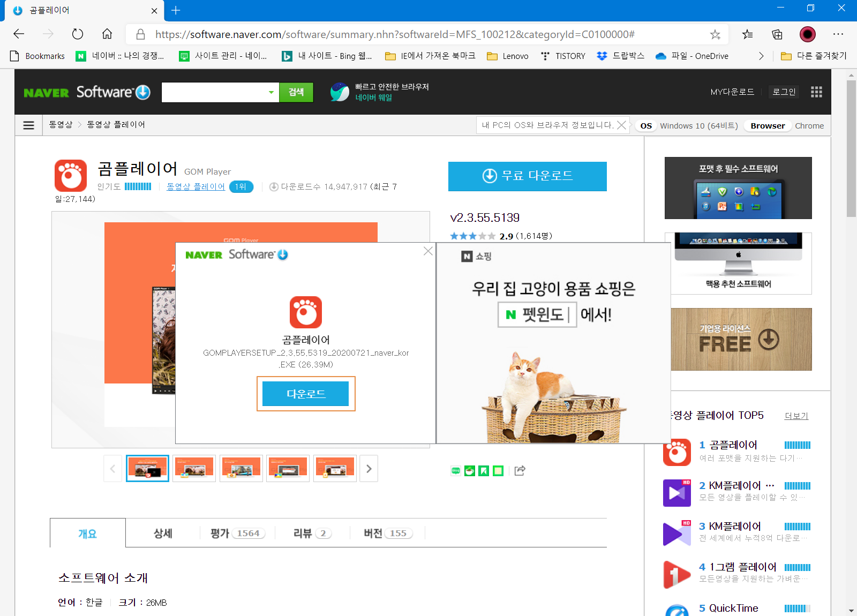Open the 맥용 추천 소프트웨어 banner
The height and width of the screenshot is (616, 857).
click(x=738, y=264)
